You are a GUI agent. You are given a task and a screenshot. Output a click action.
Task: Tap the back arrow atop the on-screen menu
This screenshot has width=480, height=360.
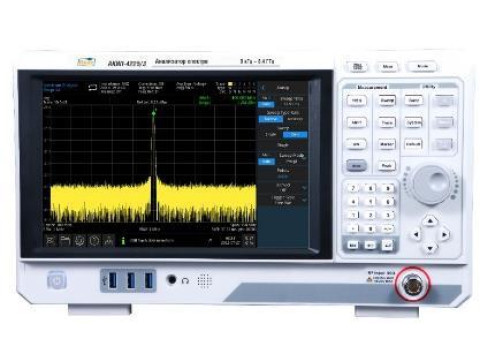(263, 87)
